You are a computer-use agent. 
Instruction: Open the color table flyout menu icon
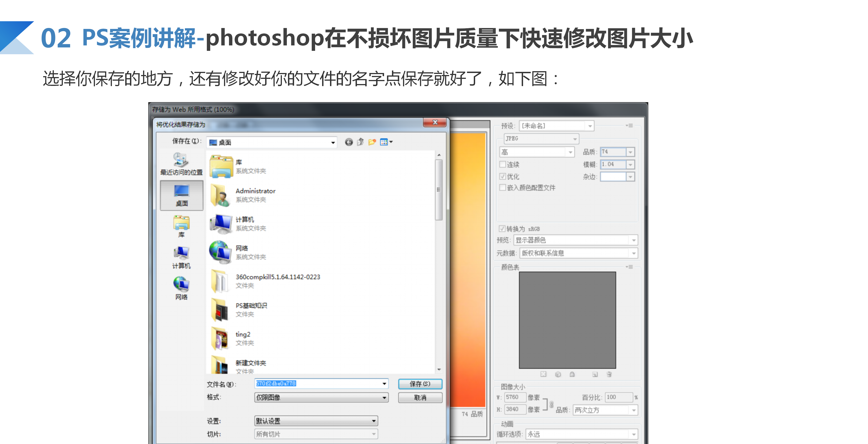(629, 267)
